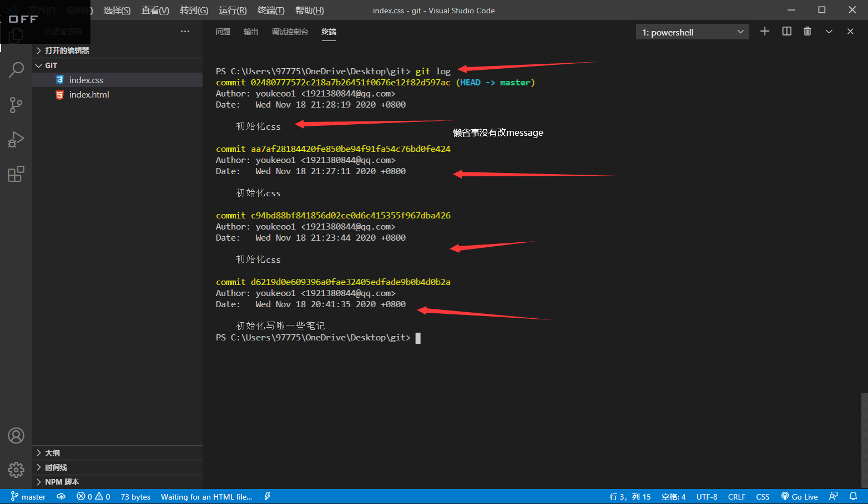The width and height of the screenshot is (868, 504).
Task: Expand the 大纲 outline section
Action: 117,453
